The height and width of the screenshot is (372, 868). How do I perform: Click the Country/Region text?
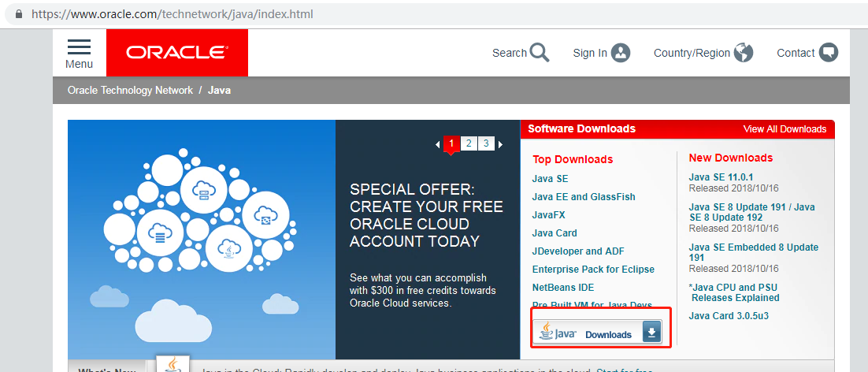click(x=692, y=53)
